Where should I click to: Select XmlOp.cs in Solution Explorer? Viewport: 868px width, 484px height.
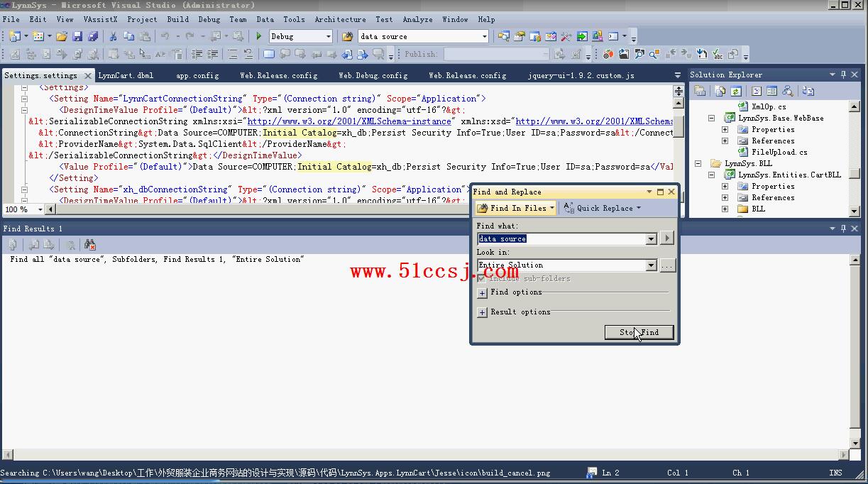tap(769, 106)
